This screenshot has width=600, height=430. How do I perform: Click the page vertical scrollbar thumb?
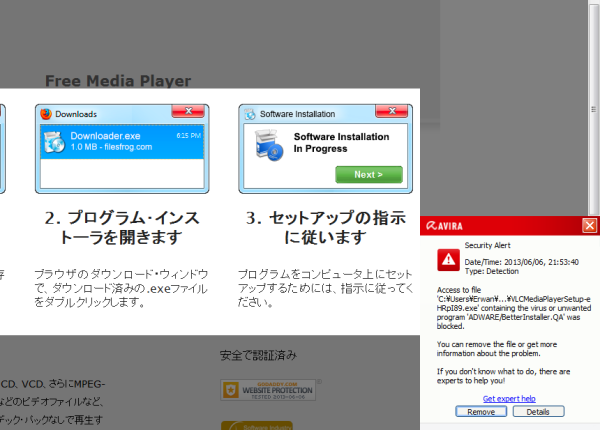[x=593, y=109]
